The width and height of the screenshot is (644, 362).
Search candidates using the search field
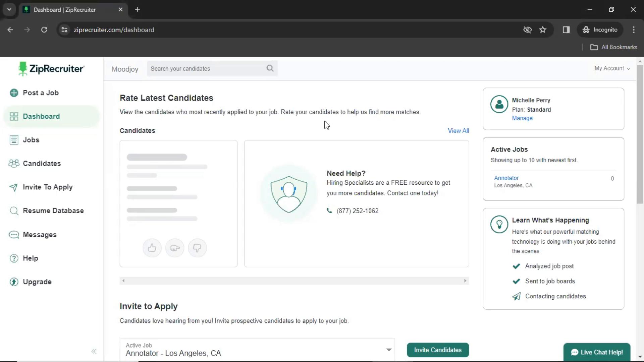212,68
